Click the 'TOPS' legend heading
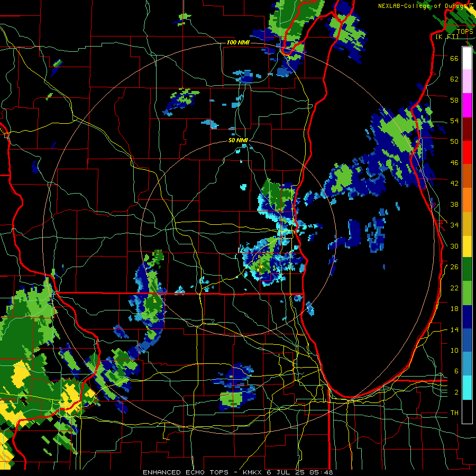Viewport: 476px width, 476px height. pos(465,32)
